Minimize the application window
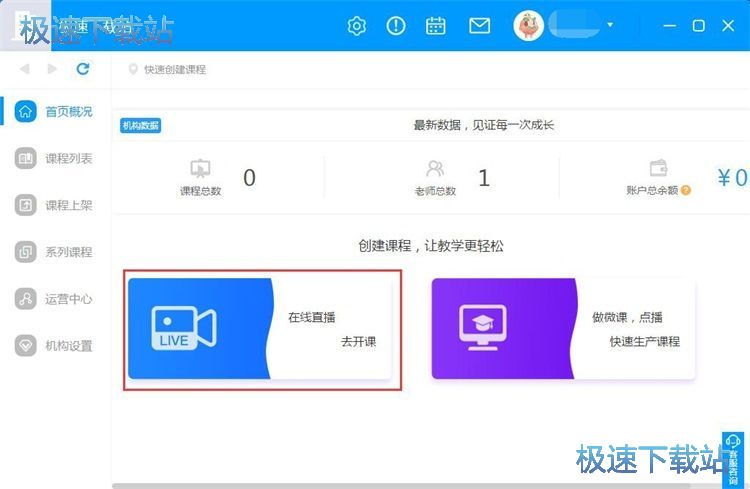The width and height of the screenshot is (750, 489). click(x=670, y=25)
